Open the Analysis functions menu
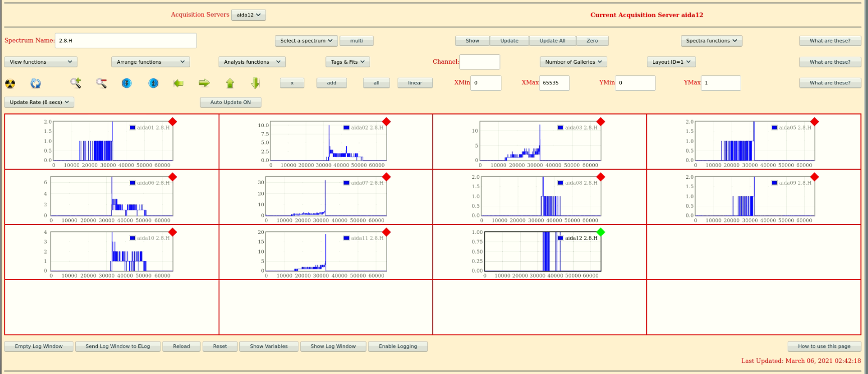868x374 pixels. 252,62
